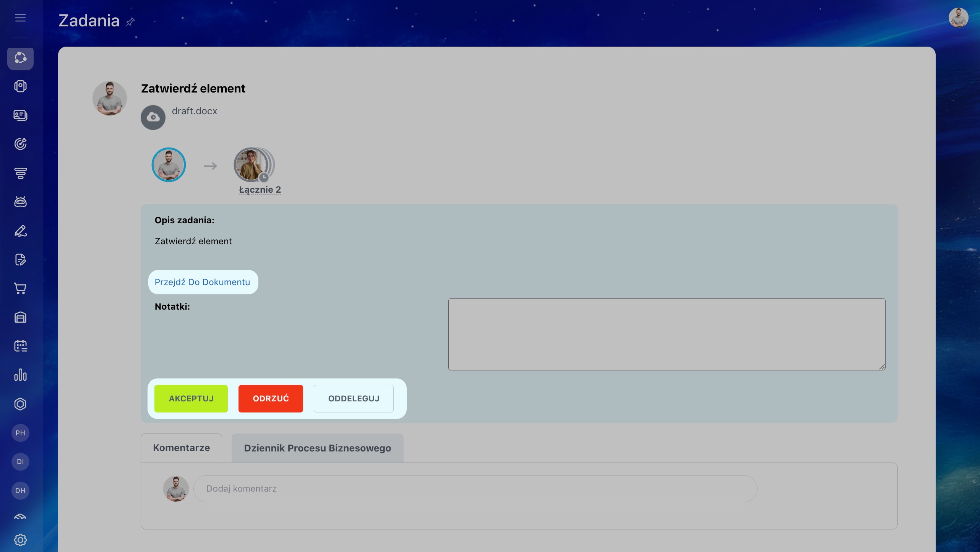The width and height of the screenshot is (980, 552).
Task: Open the PH workspace badge in sidebar
Action: pyautogui.click(x=20, y=433)
